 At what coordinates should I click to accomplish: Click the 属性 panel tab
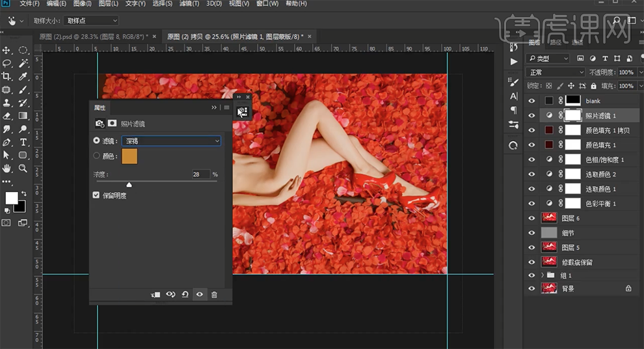[100, 107]
